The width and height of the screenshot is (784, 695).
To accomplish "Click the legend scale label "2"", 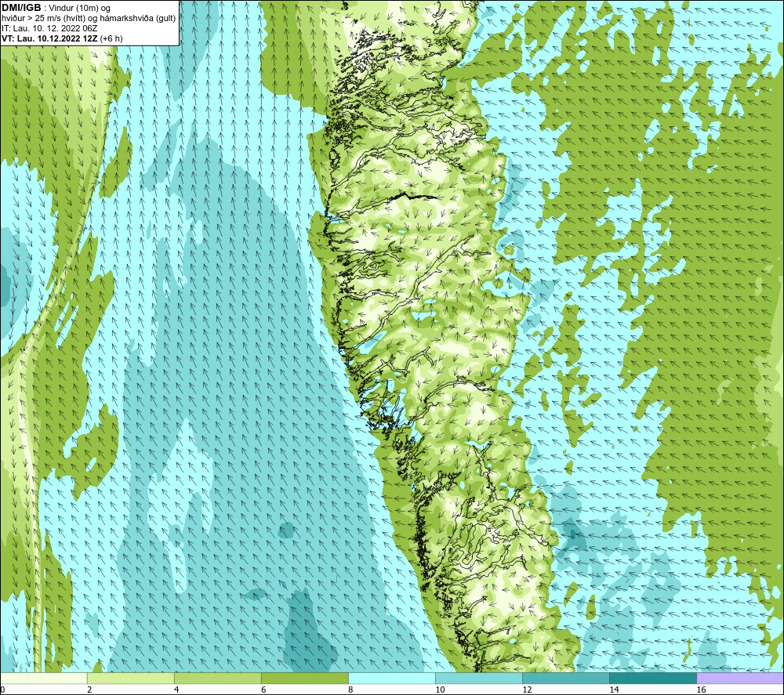I will tap(89, 690).
